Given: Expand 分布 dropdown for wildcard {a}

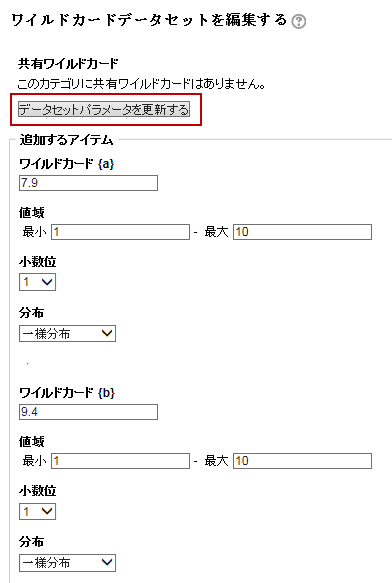Looking at the screenshot, I should 67,334.
